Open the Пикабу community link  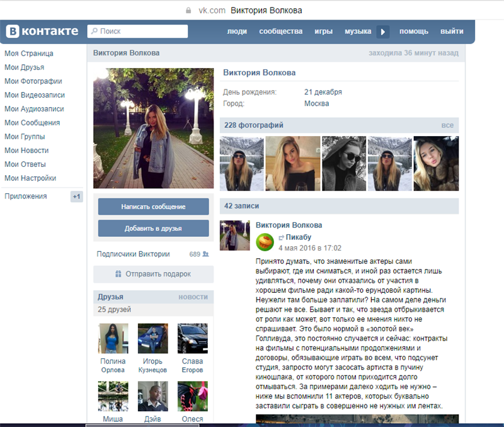(298, 237)
